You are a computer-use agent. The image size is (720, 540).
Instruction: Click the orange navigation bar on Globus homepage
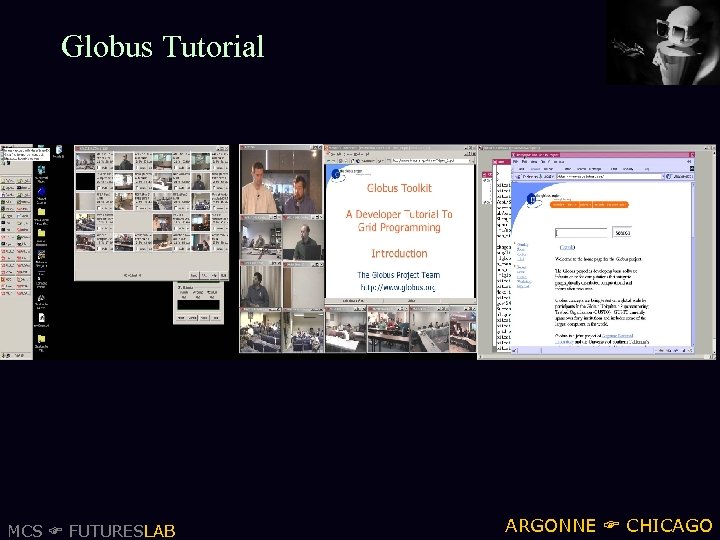(589, 205)
